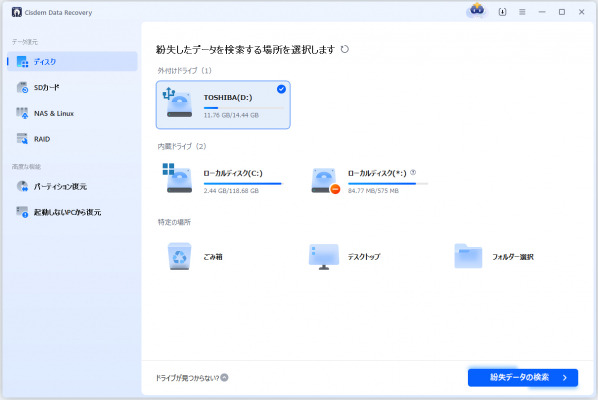This screenshot has width=598, height=400.
Task: Start scan with 紛失データの検索 button
Action: pyautogui.click(x=522, y=378)
